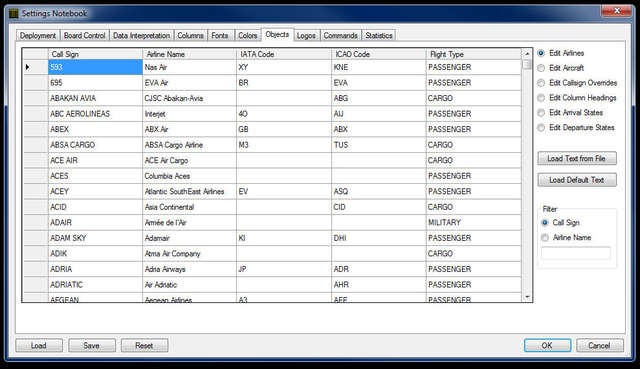Switch to the Statistics tab

(x=379, y=36)
